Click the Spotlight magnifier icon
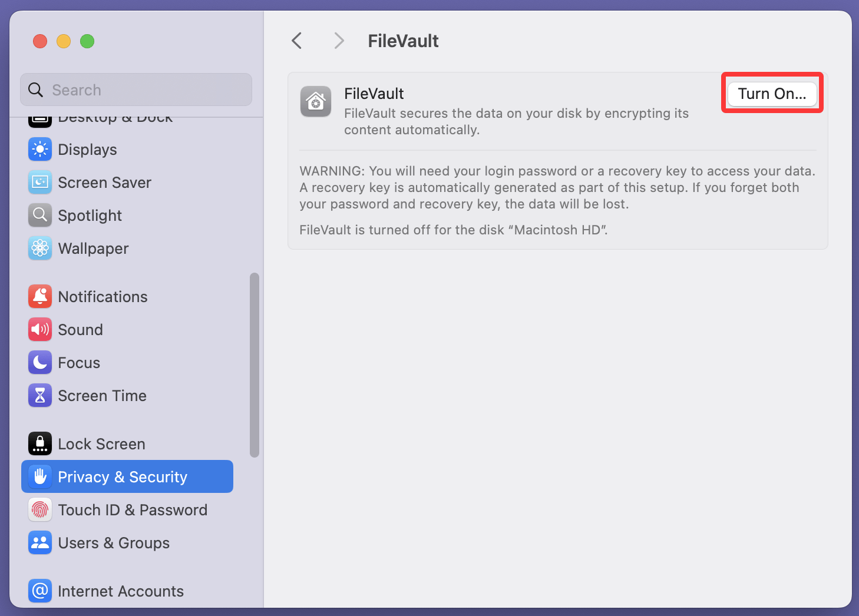Image resolution: width=859 pixels, height=616 pixels. click(x=40, y=216)
